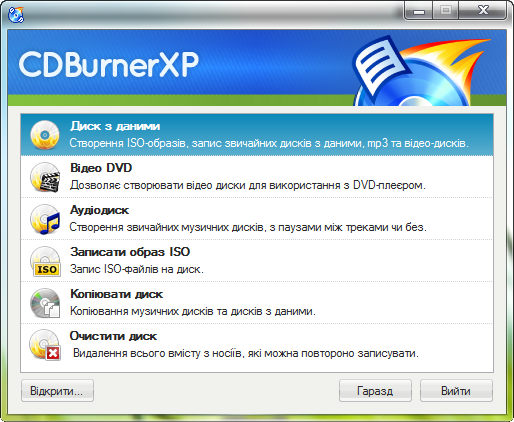Click the CDBurnerXP title bar app icon
The height and width of the screenshot is (422, 514).
pyautogui.click(x=16, y=15)
